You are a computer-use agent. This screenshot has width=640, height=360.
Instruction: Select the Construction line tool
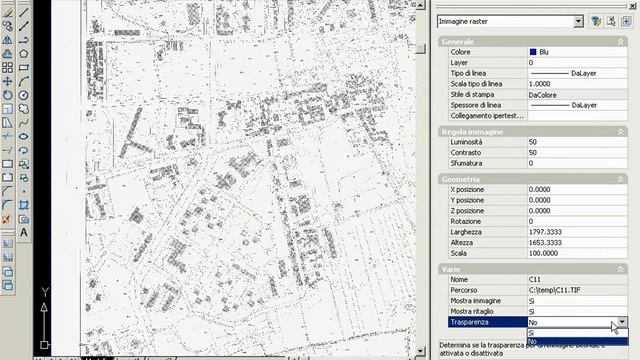[x=24, y=27]
